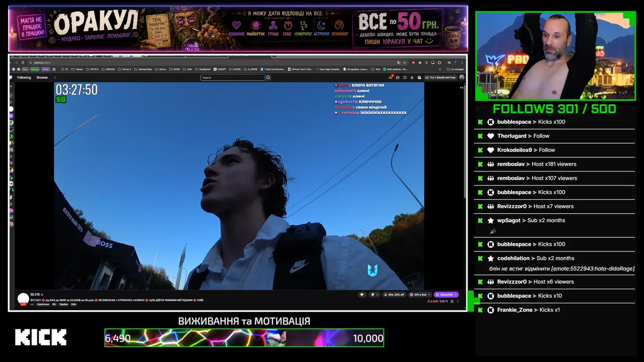Open the Following tab on Twitch
Image resolution: width=644 pixels, height=362 pixels.
point(24,77)
